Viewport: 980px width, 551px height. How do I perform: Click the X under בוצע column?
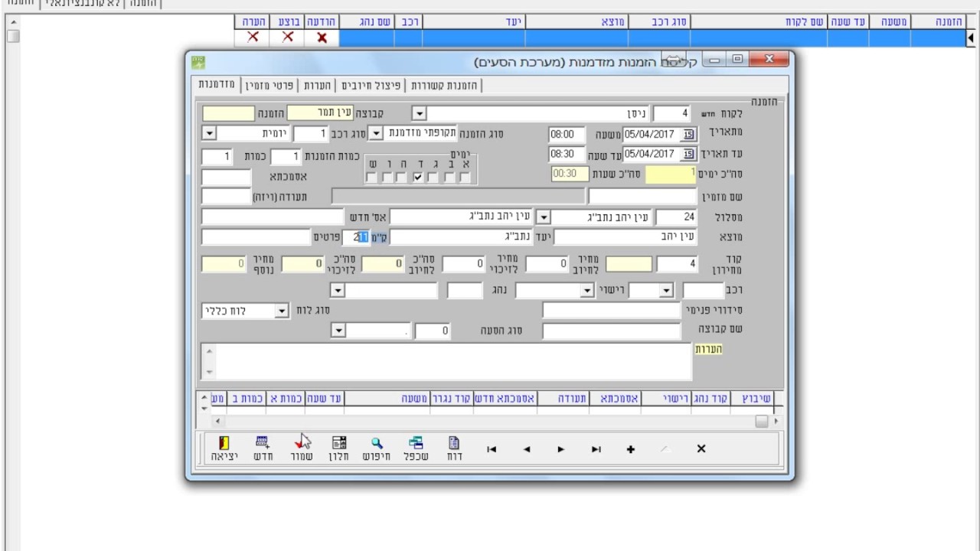(x=288, y=37)
